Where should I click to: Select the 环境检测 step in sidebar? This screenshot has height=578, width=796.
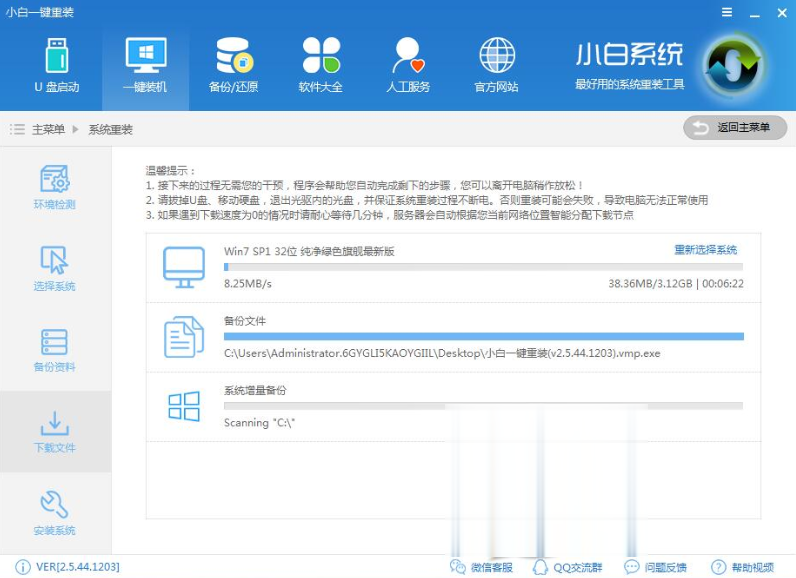tap(54, 187)
